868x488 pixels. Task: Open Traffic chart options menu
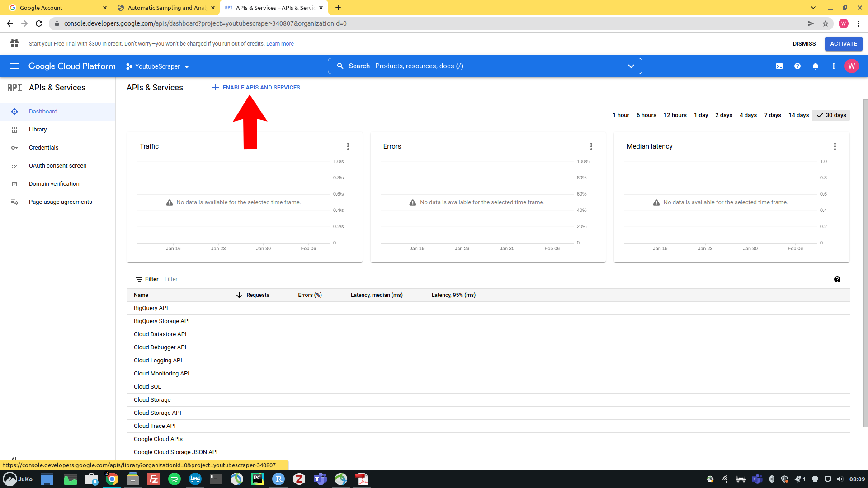(x=348, y=146)
